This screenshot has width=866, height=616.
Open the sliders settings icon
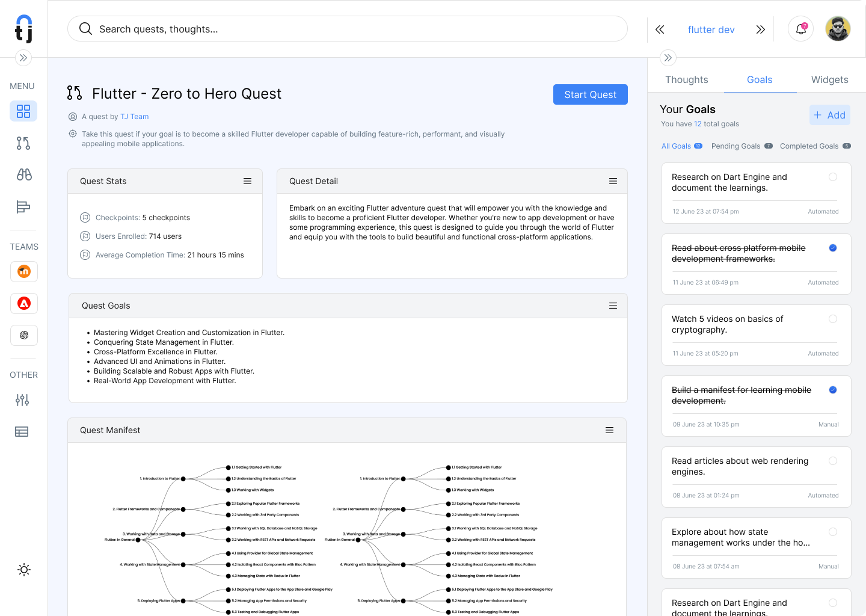tap(22, 400)
